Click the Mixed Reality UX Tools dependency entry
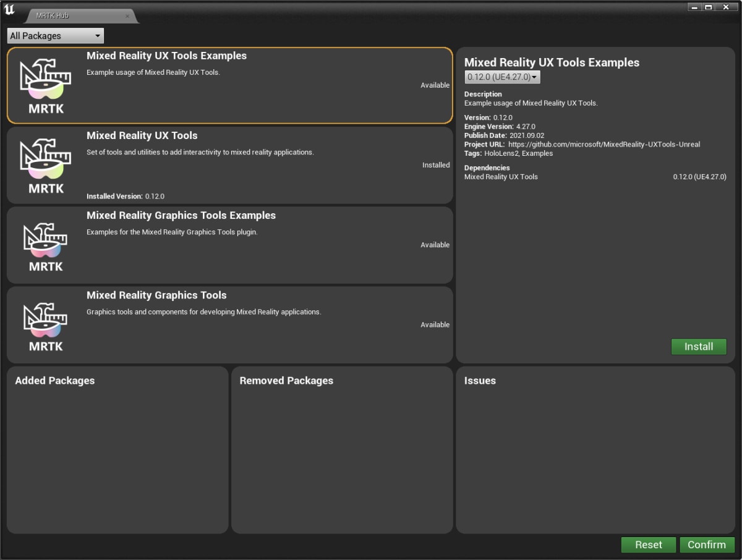This screenshot has width=742, height=560. [x=501, y=177]
